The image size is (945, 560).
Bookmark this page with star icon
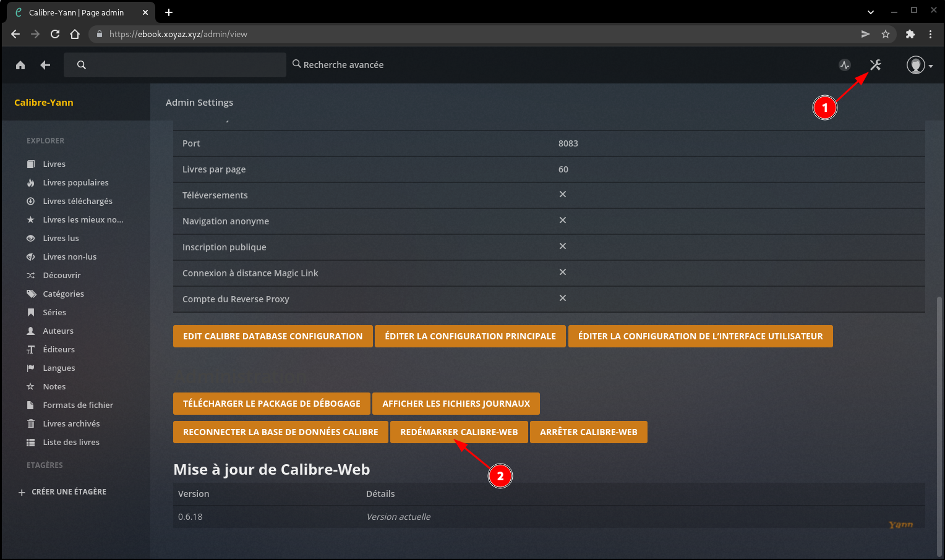pos(886,34)
